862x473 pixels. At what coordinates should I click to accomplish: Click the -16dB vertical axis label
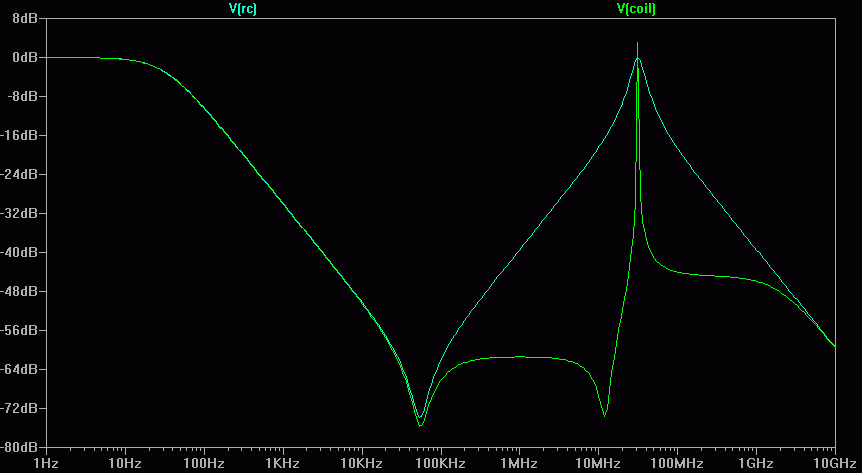(x=19, y=135)
